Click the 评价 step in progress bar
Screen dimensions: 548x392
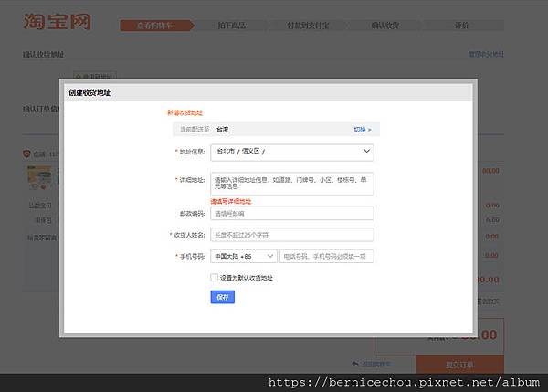[x=461, y=26]
